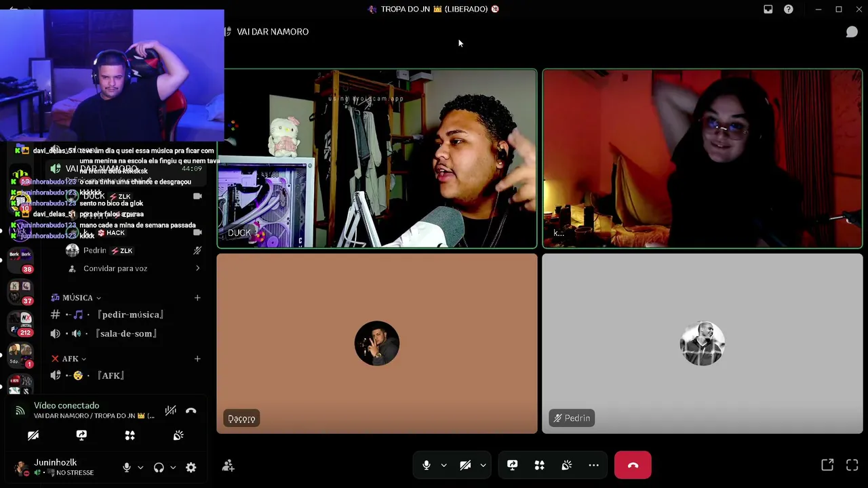This screenshot has width=868, height=488.
Task: Enter full screen mode for the call
Action: pos(852,465)
